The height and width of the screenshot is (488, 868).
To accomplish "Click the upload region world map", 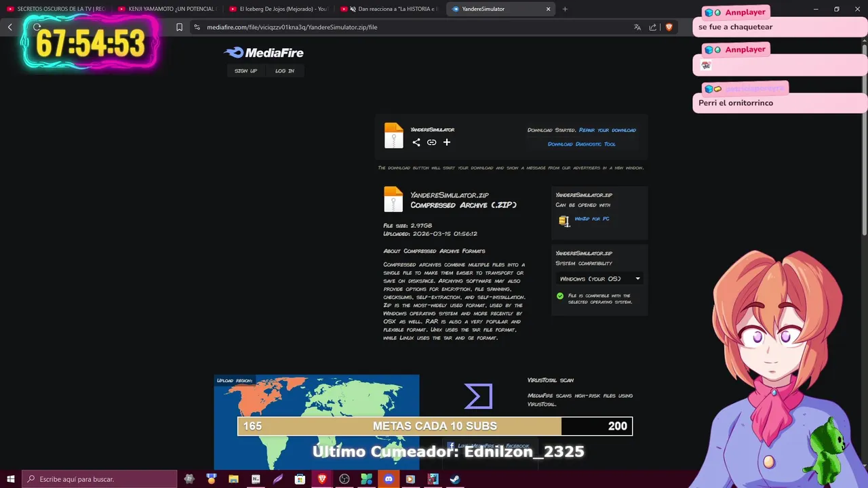I will pyautogui.click(x=316, y=422).
